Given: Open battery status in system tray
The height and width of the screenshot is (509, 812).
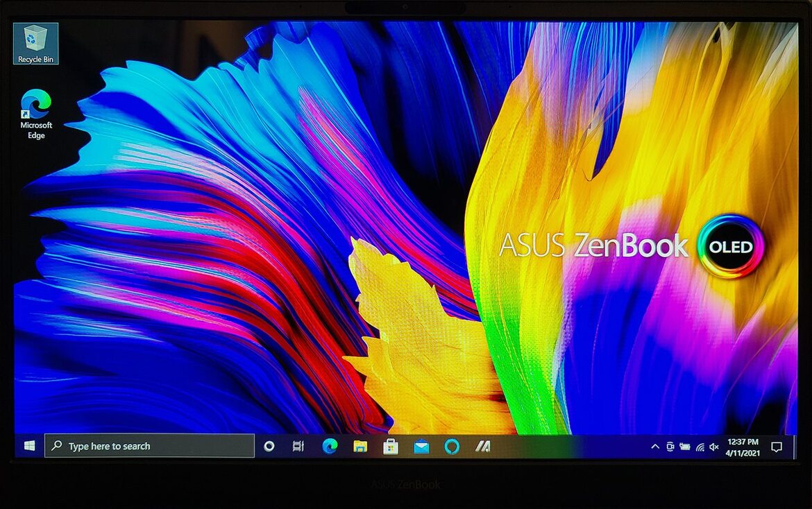Looking at the screenshot, I should click(x=684, y=447).
